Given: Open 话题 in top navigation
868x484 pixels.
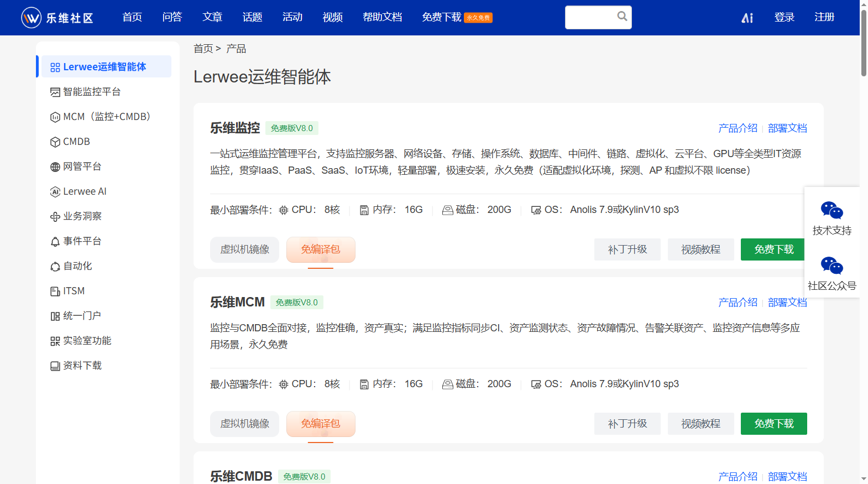Looking at the screenshot, I should (253, 17).
